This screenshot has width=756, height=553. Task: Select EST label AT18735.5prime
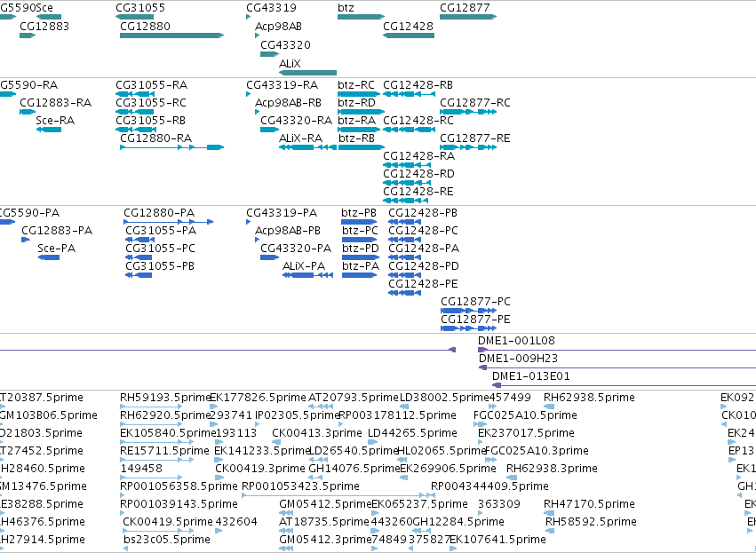[324, 521]
